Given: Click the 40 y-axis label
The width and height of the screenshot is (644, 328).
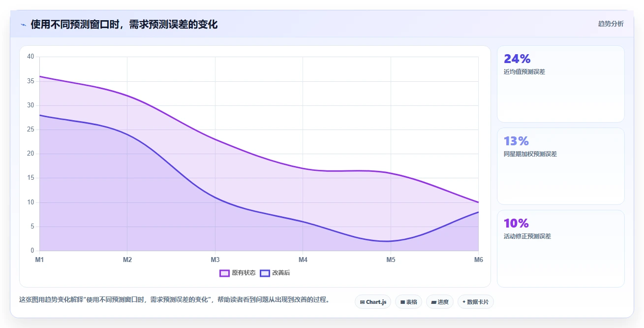Looking at the screenshot, I should (x=31, y=57).
